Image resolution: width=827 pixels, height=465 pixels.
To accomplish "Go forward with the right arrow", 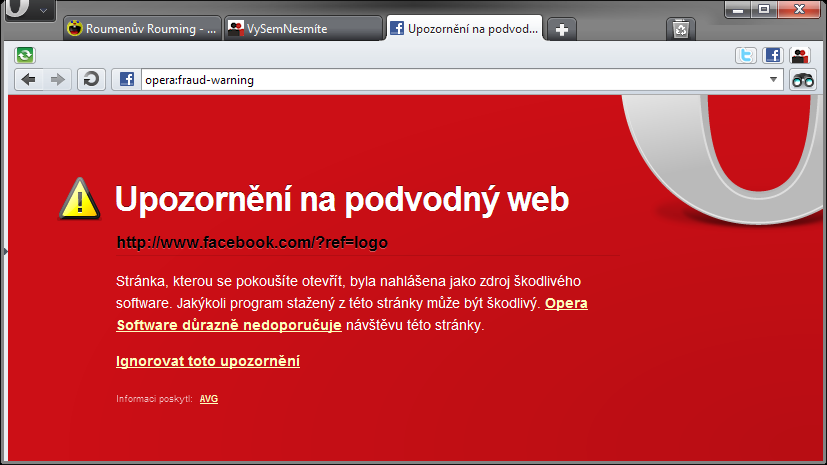I will point(57,80).
